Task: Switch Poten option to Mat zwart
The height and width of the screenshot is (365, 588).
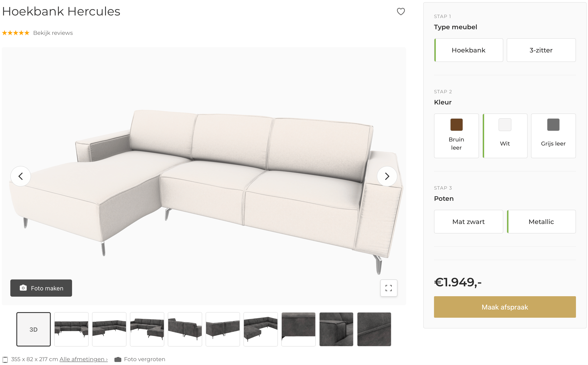Action: tap(468, 222)
